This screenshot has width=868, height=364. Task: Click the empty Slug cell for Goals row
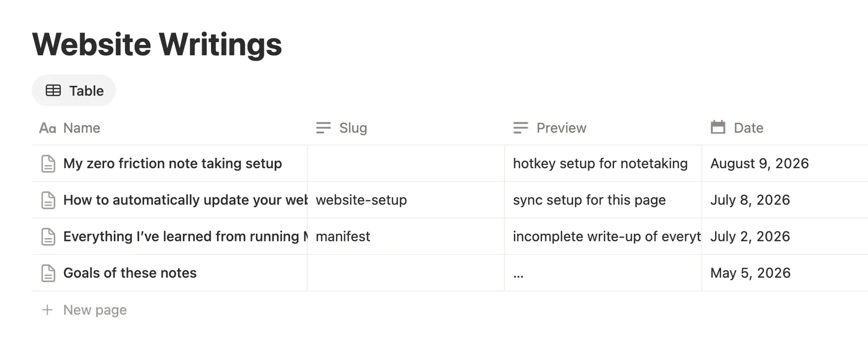406,273
